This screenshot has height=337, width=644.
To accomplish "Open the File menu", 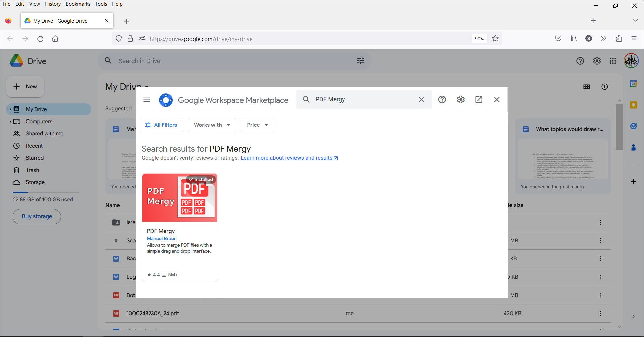I will [6, 4].
